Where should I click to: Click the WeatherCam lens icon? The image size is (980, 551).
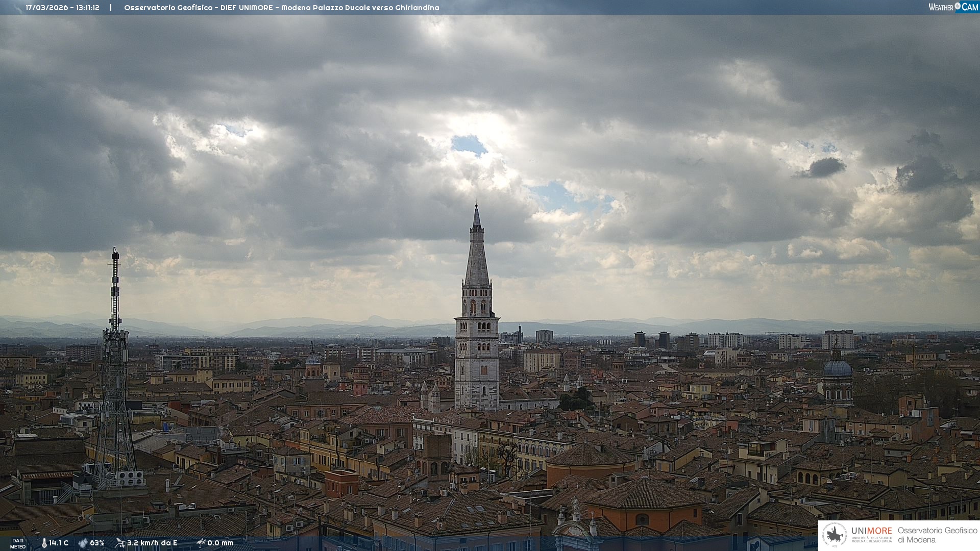coord(958,7)
